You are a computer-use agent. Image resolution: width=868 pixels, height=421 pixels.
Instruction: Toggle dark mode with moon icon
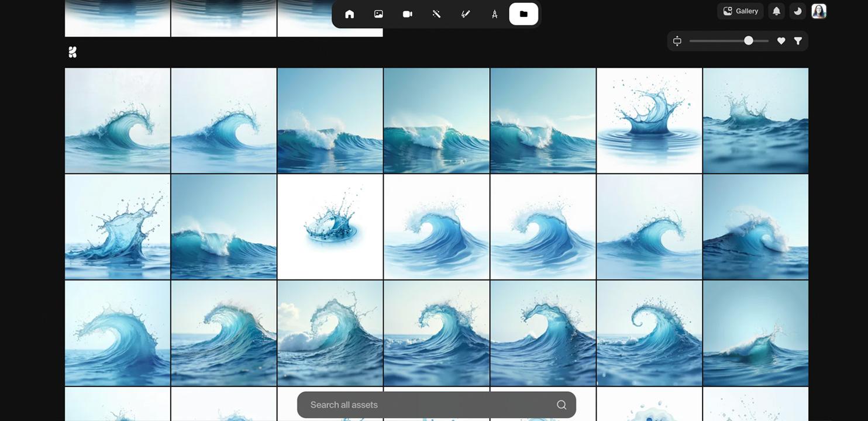(x=797, y=11)
